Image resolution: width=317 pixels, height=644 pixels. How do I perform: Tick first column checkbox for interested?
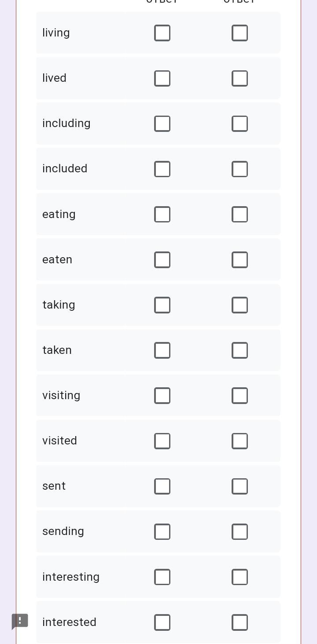tap(162, 622)
